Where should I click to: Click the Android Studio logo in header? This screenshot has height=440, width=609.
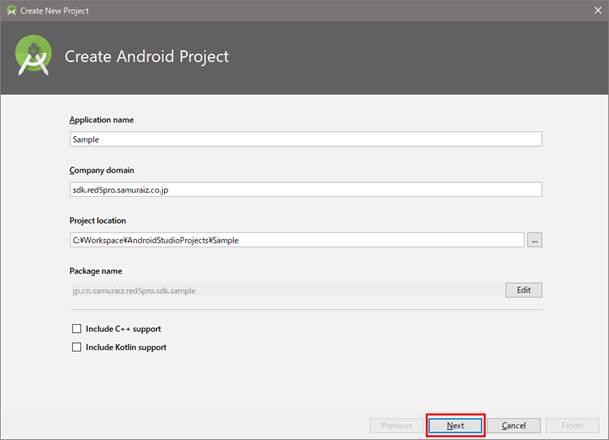[33, 55]
